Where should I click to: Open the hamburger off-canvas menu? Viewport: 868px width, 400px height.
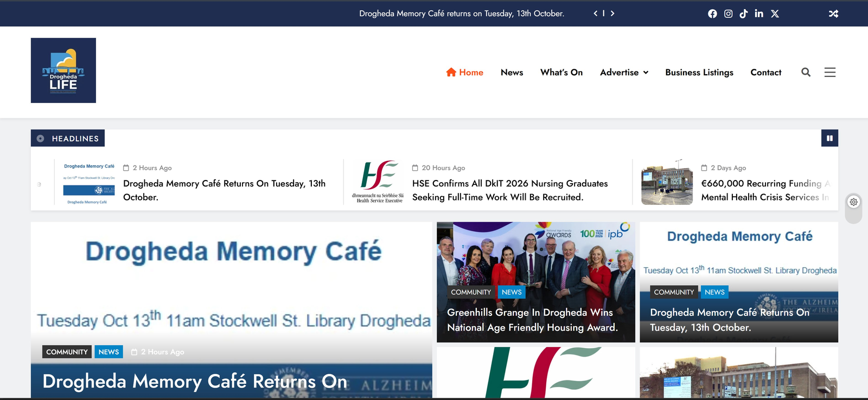[x=830, y=72]
